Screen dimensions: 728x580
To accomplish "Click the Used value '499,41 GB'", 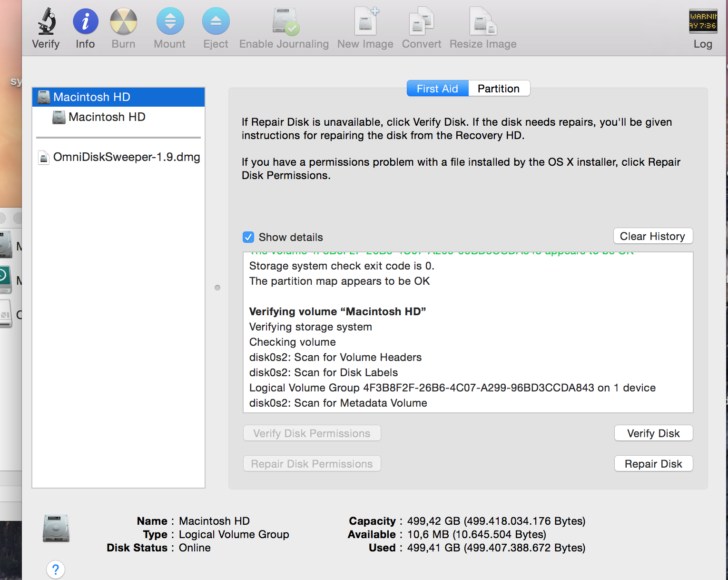I will point(434,548).
